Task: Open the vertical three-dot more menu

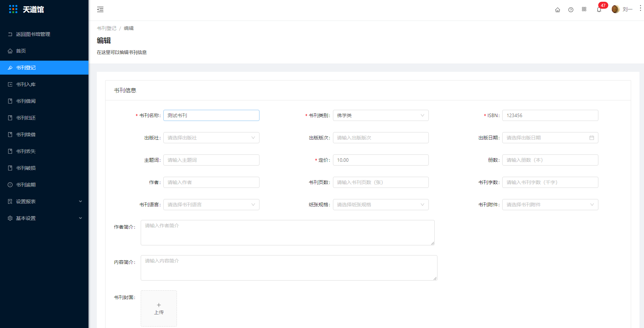Action: click(640, 8)
